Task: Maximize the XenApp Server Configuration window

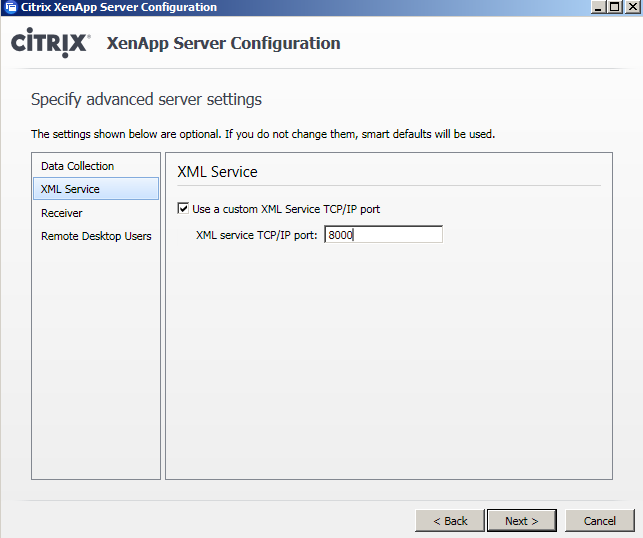Action: tap(615, 7)
